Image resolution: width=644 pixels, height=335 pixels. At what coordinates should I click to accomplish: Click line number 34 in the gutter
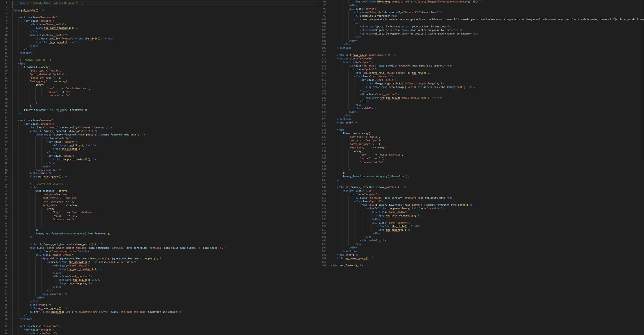point(6,120)
